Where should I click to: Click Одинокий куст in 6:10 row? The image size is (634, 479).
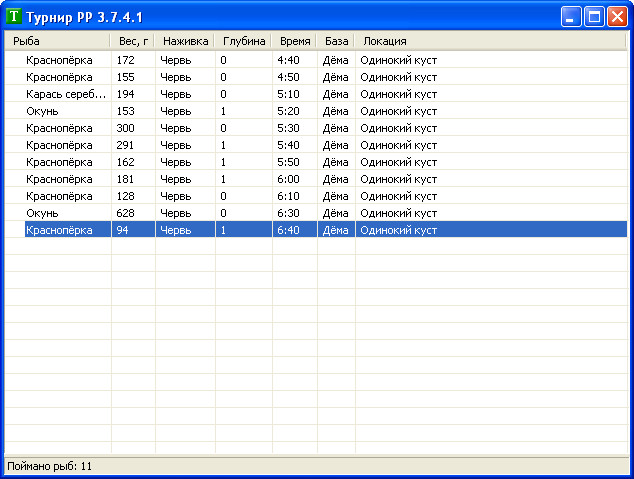pos(399,196)
